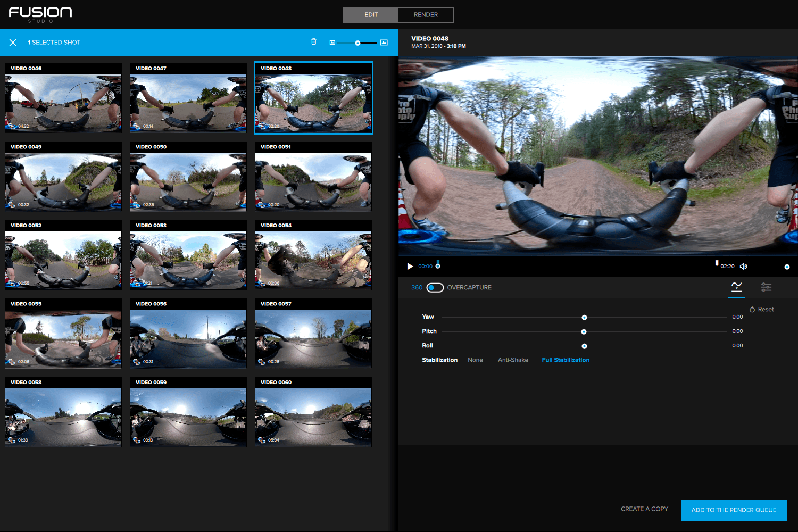Select the VIDEO 0055 thumbnail
798x532 pixels.
[x=63, y=333]
